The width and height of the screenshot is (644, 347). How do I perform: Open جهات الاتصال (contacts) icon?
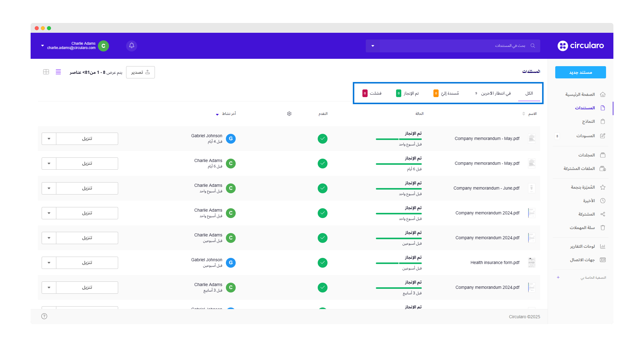[x=603, y=260]
